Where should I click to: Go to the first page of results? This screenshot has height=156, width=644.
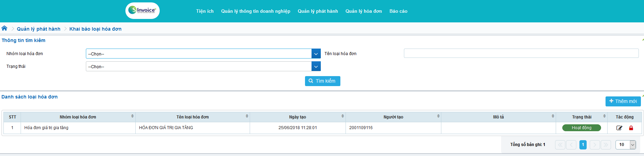coord(560,145)
